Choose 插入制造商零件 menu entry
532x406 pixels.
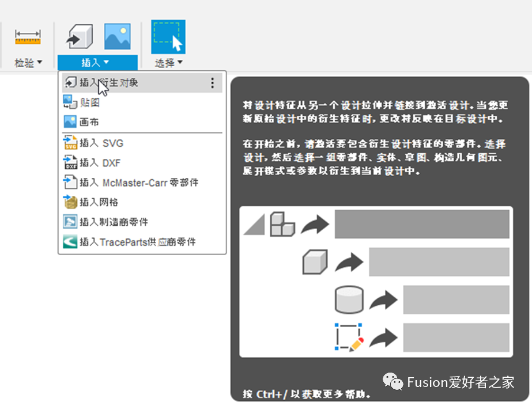[142, 222]
